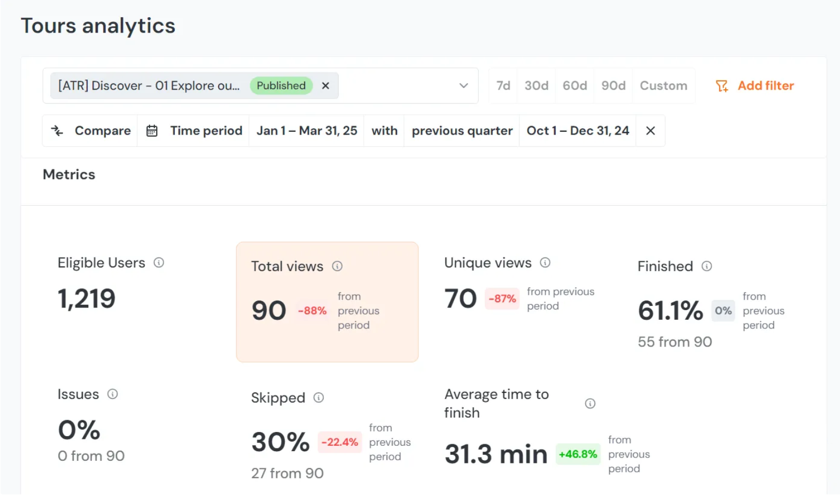Screen dimensions: 840x504
Task: Remove the selected Discover tour chip
Action: [325, 86]
